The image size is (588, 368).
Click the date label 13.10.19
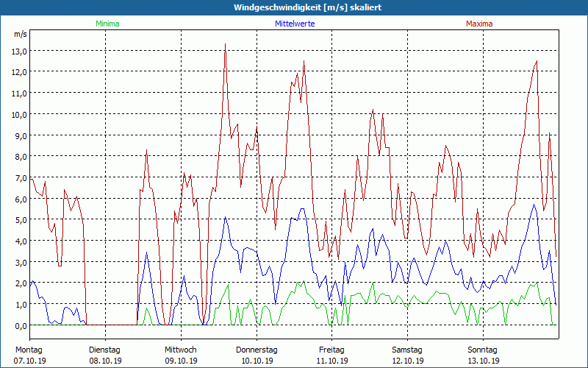coord(484,361)
